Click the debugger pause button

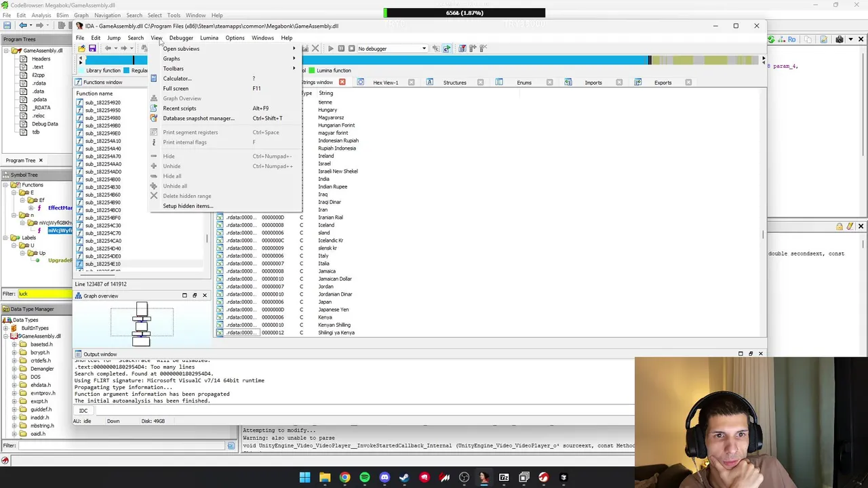click(341, 49)
